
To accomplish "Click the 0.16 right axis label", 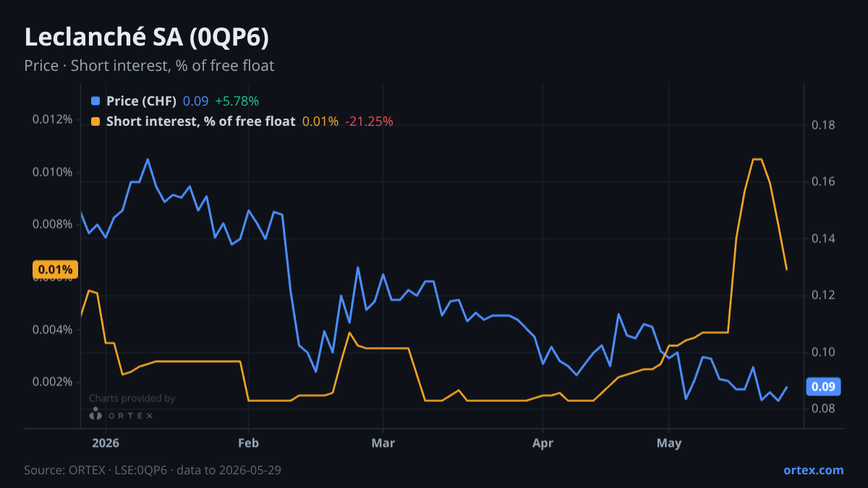I will pyautogui.click(x=823, y=181).
